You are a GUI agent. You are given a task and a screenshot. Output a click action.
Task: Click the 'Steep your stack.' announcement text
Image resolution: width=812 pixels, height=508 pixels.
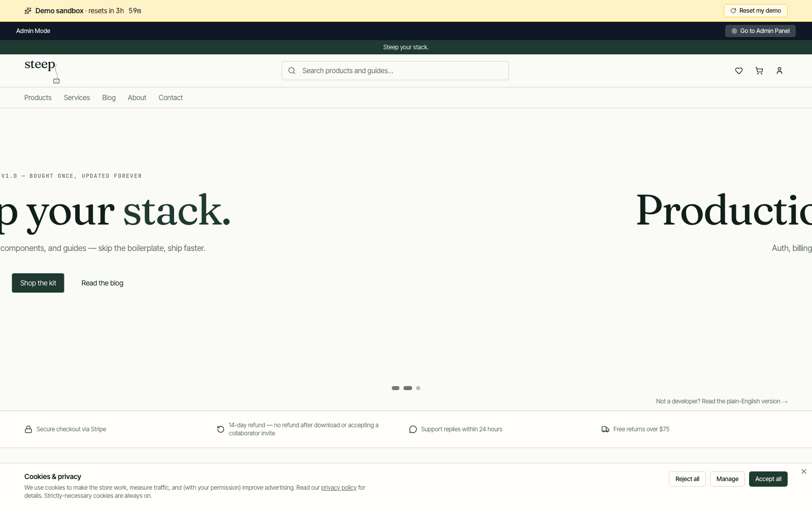tap(406, 47)
